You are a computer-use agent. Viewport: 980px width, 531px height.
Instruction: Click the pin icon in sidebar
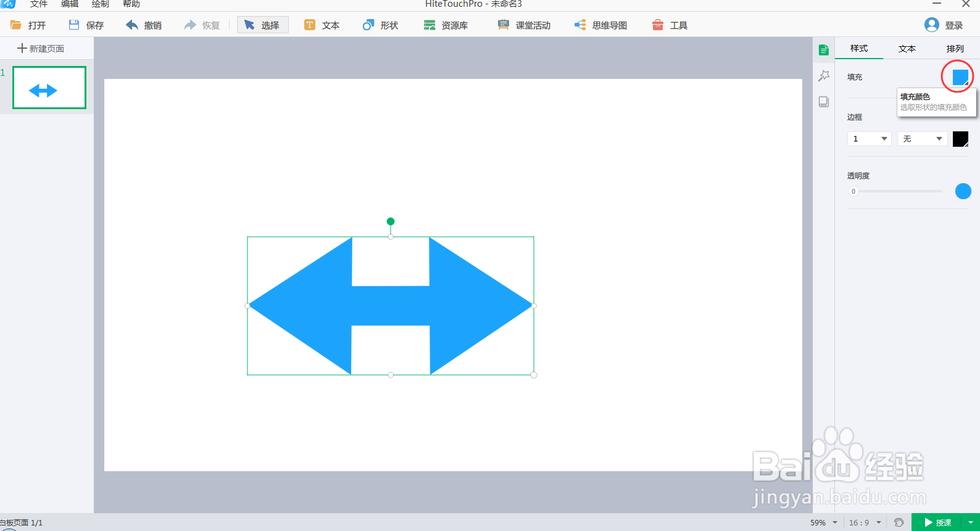[x=823, y=75]
